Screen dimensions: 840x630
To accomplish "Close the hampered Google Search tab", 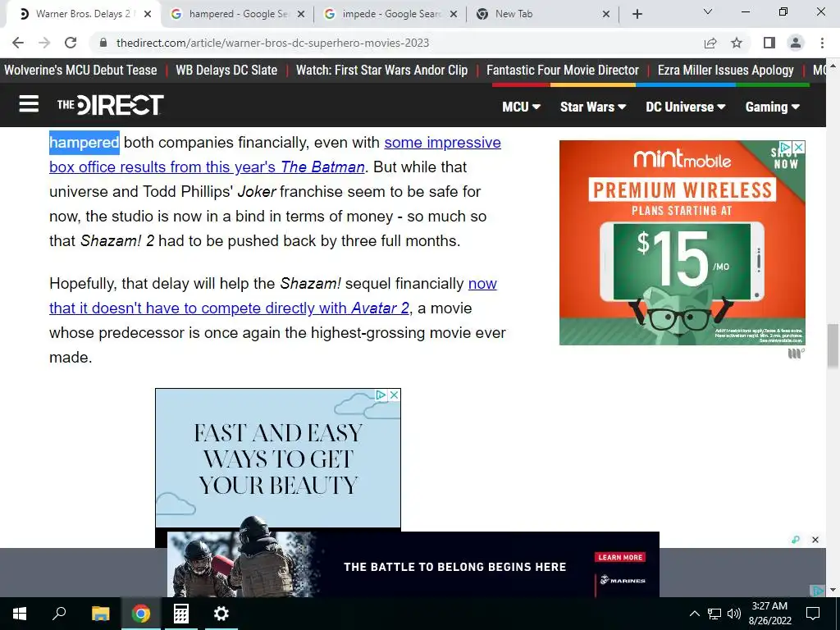I will (x=301, y=15).
